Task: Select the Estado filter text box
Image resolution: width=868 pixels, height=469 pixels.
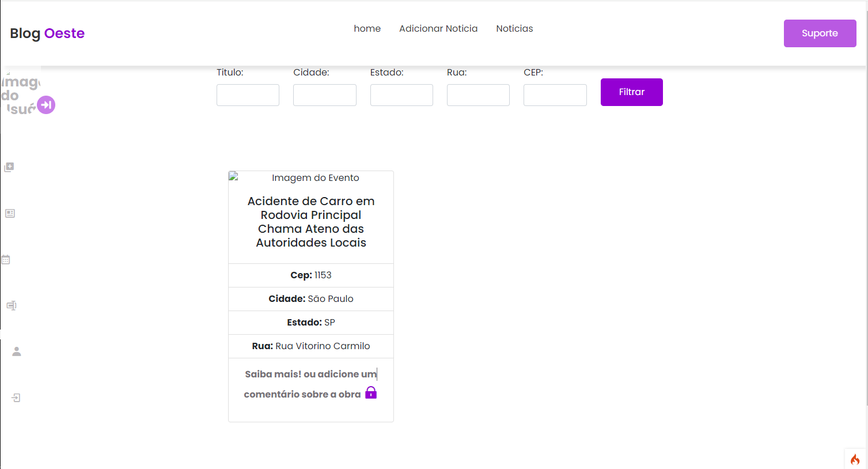Action: [x=401, y=95]
